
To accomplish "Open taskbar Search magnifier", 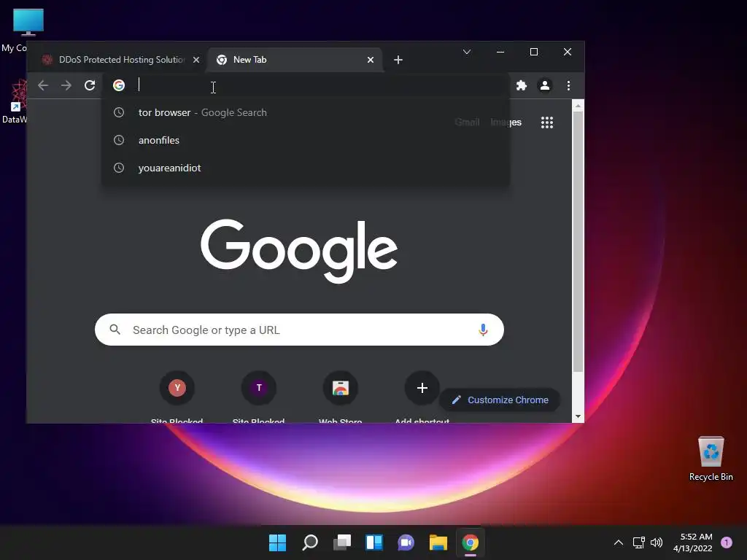I will tap(309, 542).
